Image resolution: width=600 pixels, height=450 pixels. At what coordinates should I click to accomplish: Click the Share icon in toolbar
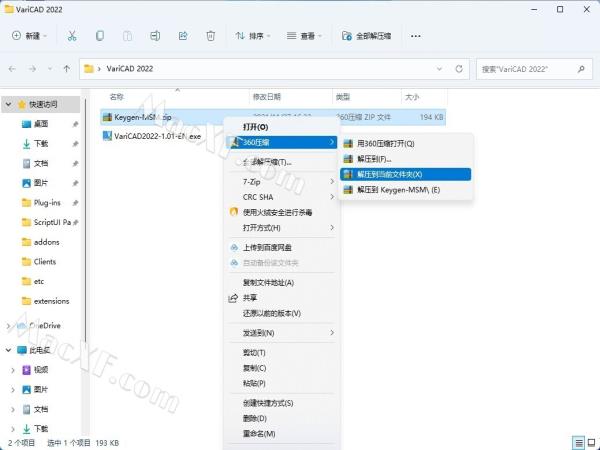[x=183, y=36]
